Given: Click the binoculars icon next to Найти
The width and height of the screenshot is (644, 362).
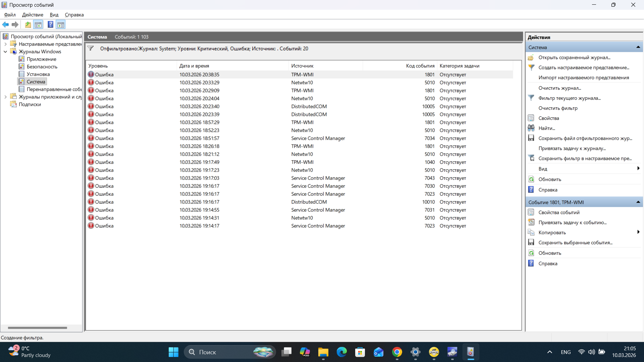Looking at the screenshot, I should 531,128.
